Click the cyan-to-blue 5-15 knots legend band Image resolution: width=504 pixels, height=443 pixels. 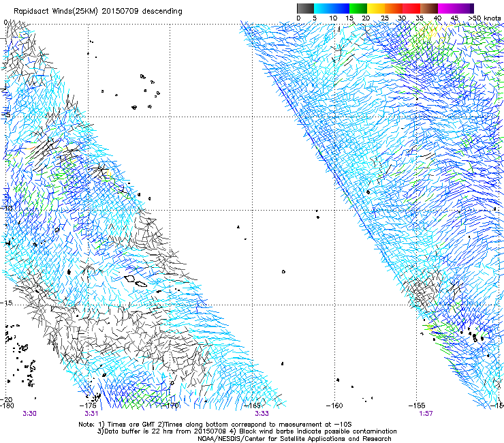332,8
